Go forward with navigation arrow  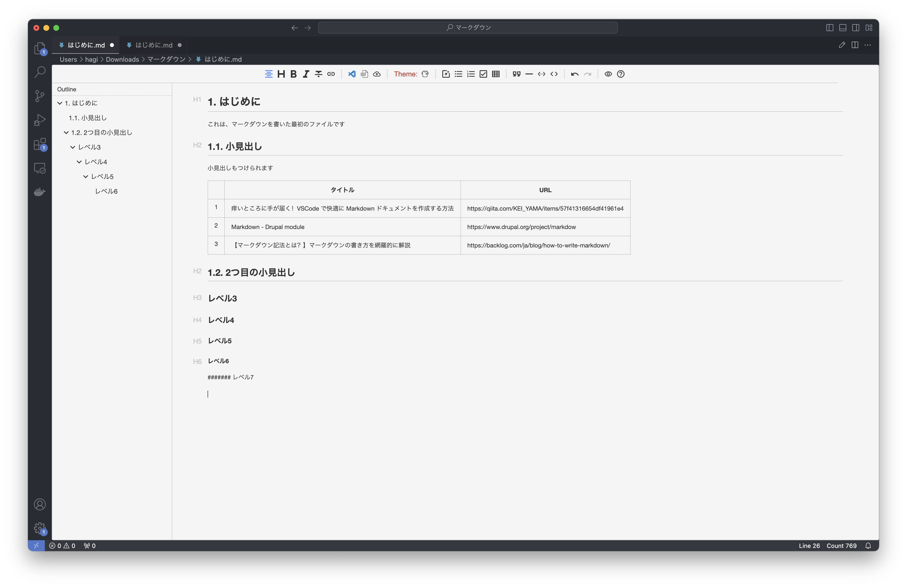308,27
